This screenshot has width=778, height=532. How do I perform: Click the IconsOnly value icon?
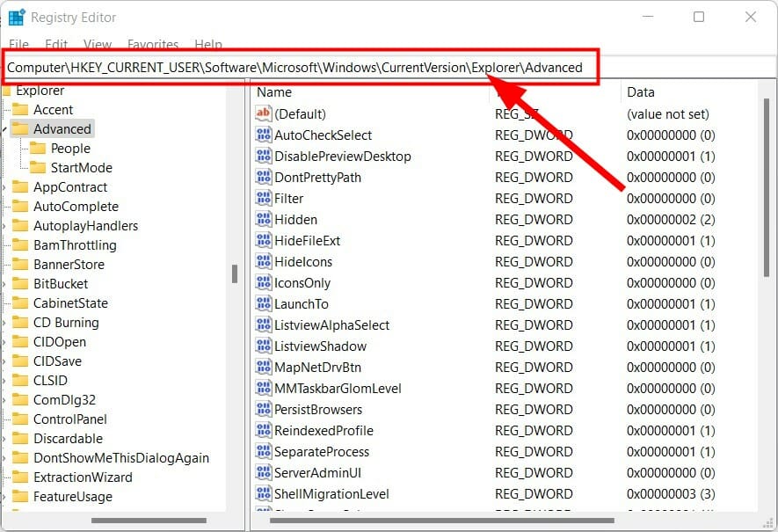264,282
